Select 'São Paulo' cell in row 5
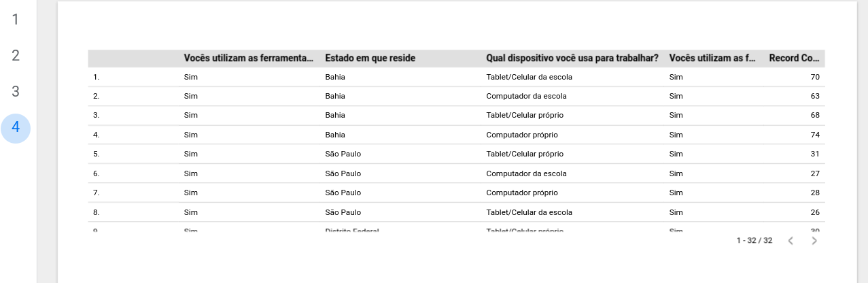868x283 pixels. (343, 154)
